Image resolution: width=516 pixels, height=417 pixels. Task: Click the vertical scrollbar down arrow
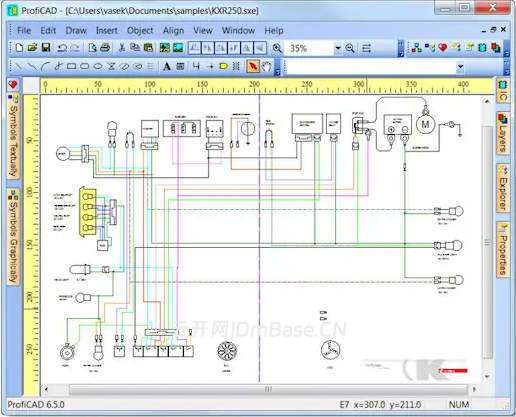487,376
